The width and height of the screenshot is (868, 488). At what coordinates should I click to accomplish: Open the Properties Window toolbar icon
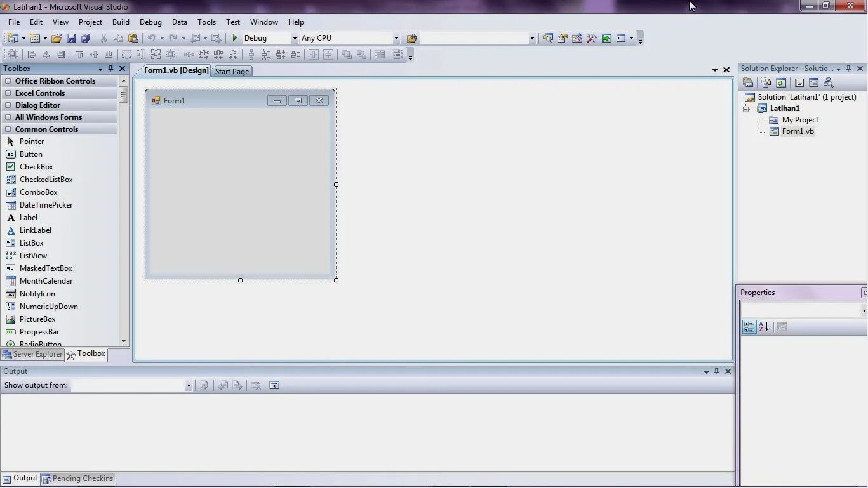pyautogui.click(x=563, y=38)
